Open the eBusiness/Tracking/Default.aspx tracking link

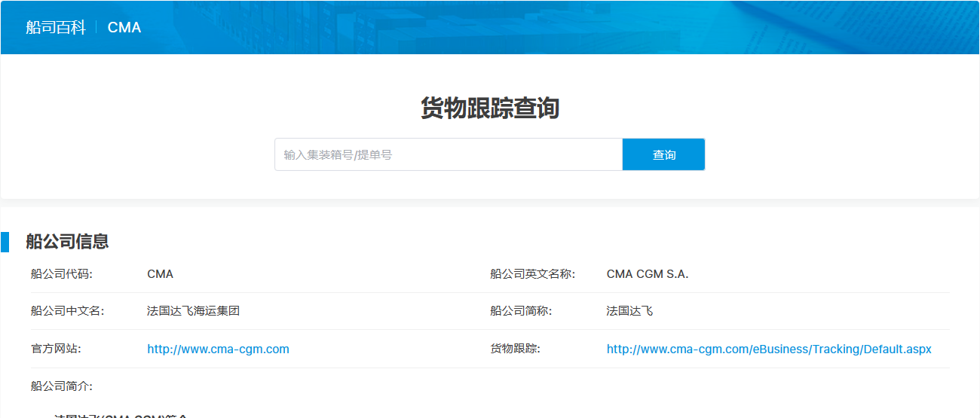click(x=769, y=349)
